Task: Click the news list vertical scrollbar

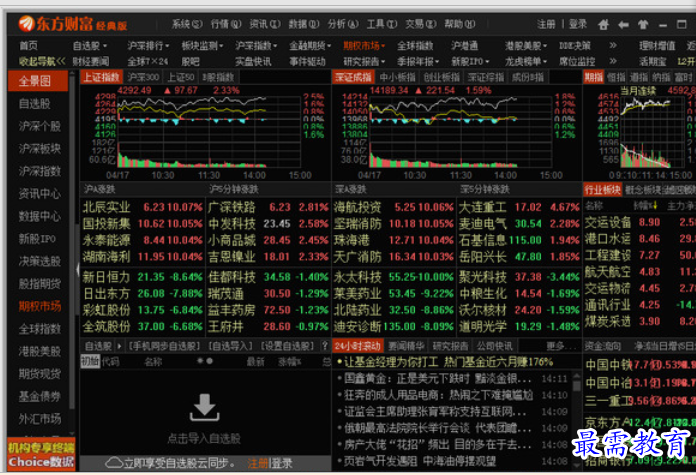Action: (x=577, y=420)
